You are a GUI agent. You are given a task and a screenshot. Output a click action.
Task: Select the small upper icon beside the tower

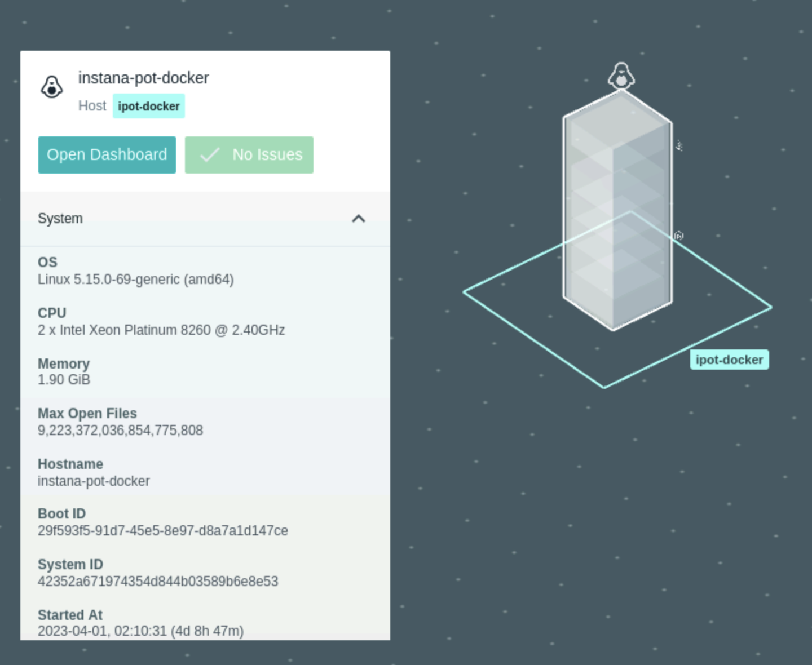679,146
